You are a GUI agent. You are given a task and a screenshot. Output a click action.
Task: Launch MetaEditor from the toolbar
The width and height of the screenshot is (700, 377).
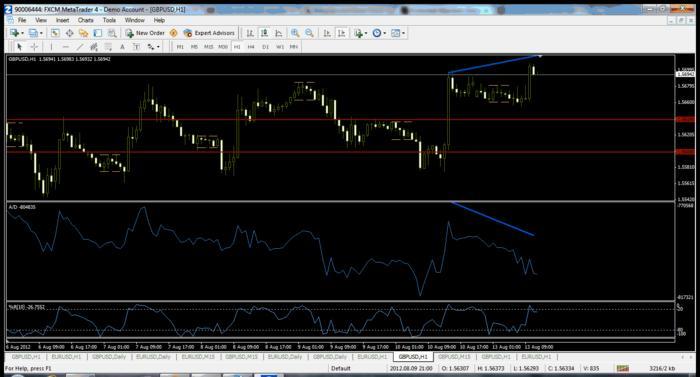(x=174, y=33)
